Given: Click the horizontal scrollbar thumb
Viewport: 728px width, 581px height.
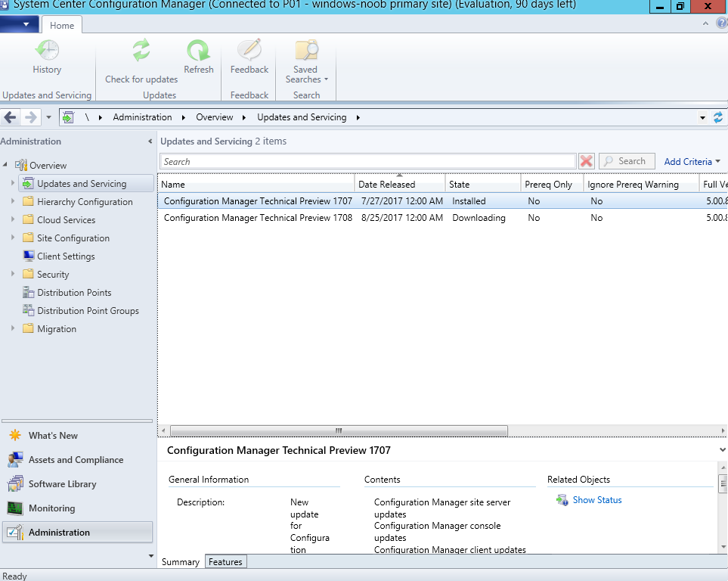Looking at the screenshot, I should [339, 431].
